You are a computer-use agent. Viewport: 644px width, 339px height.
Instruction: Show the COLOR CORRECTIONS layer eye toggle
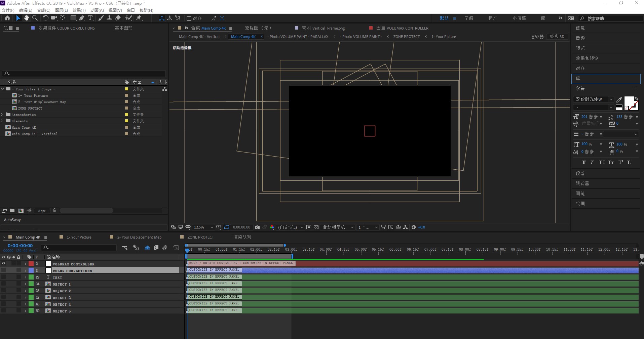(4, 270)
